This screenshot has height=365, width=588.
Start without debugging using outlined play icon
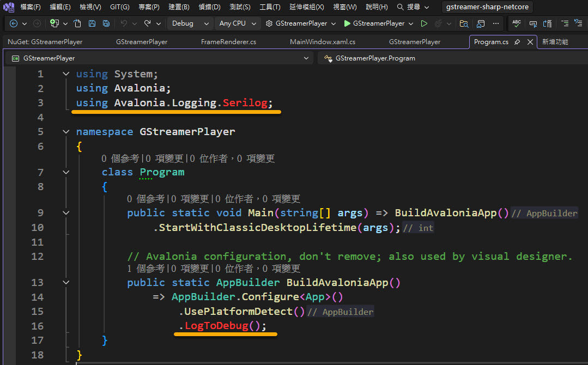pyautogui.click(x=424, y=23)
